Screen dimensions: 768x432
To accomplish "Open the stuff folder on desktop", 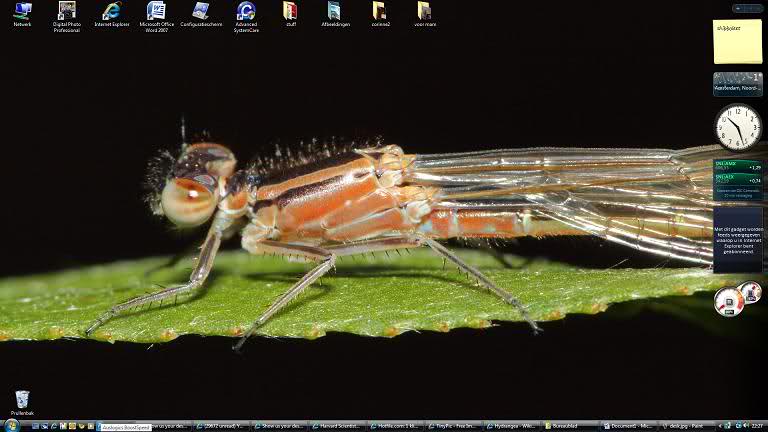I will (x=290, y=14).
